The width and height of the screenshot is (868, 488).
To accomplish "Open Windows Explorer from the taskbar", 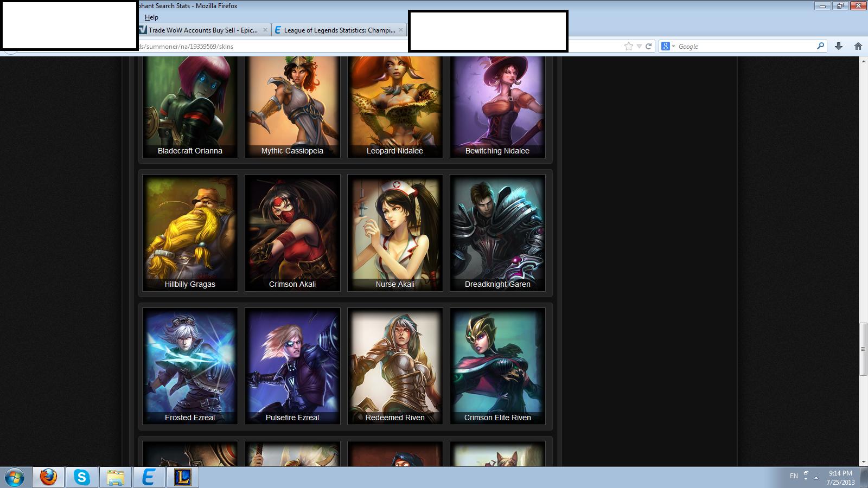I will click(116, 478).
